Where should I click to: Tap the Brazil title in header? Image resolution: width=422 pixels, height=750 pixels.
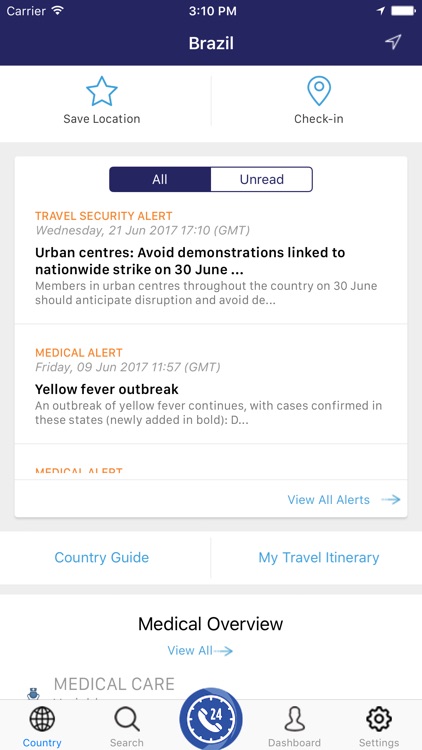click(211, 43)
